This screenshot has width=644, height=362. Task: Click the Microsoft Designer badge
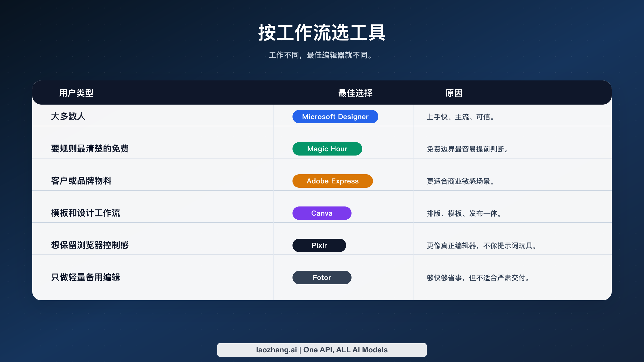click(x=335, y=117)
